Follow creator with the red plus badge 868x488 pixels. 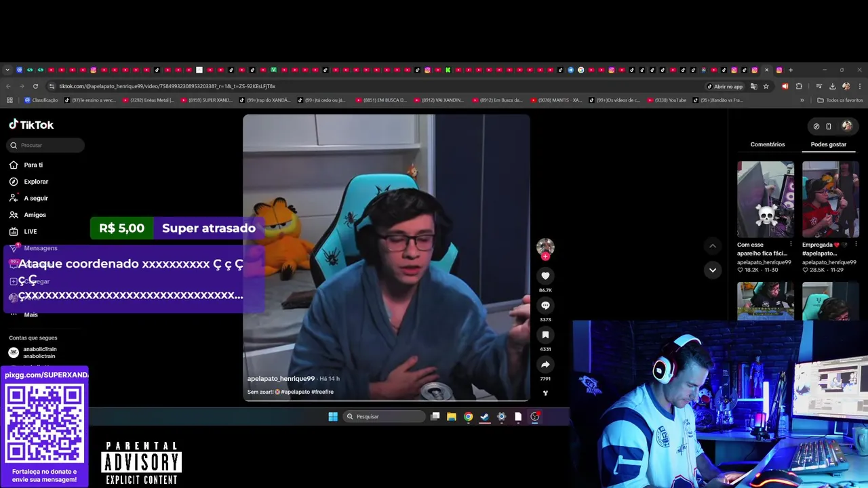point(545,257)
